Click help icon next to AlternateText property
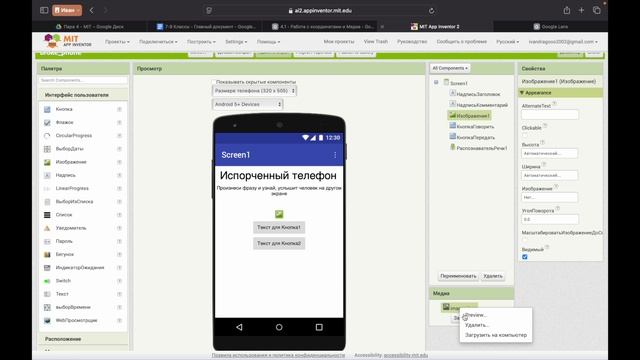 click(554, 104)
